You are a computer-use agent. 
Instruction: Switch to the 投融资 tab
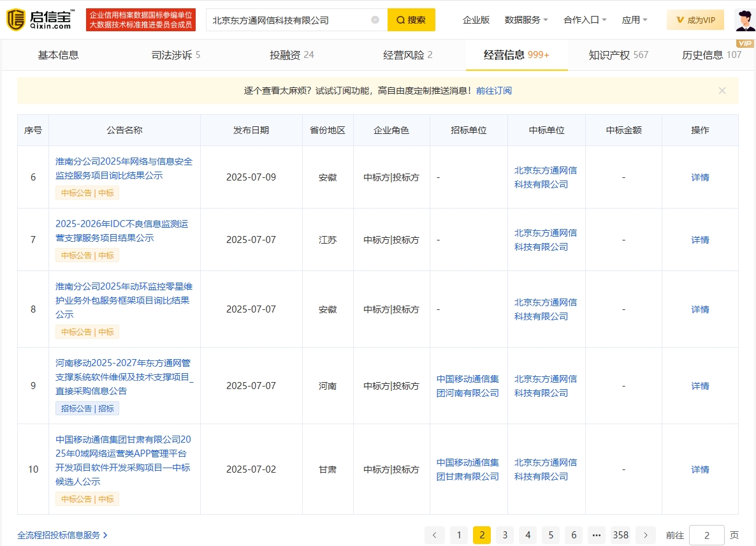coord(292,55)
